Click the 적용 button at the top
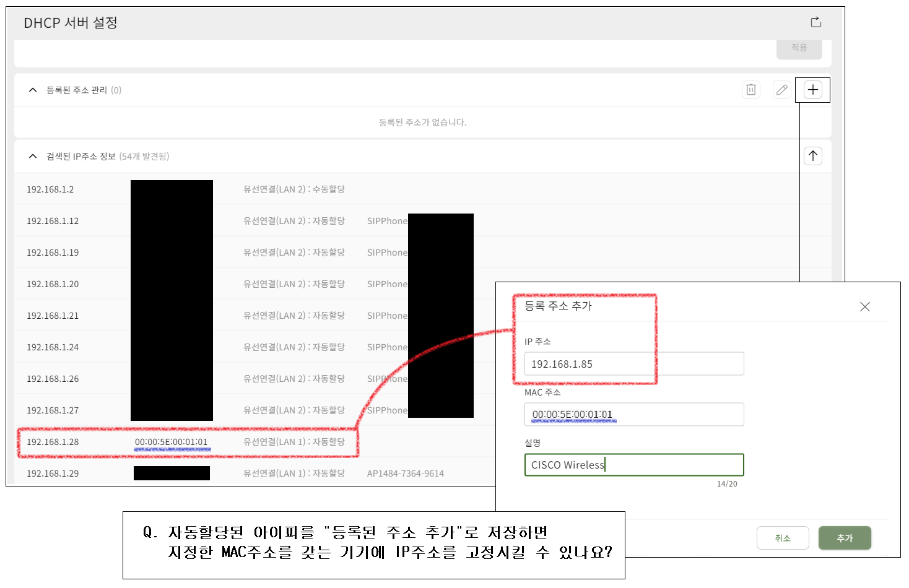 [x=799, y=48]
